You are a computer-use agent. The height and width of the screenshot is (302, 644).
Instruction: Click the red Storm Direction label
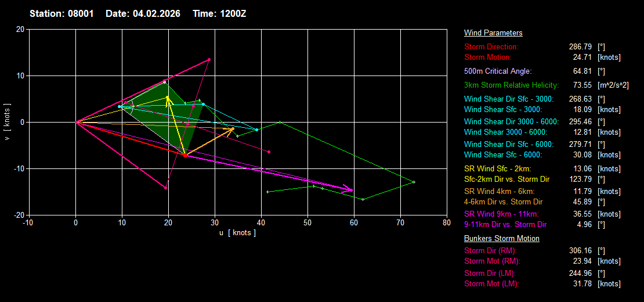point(491,46)
